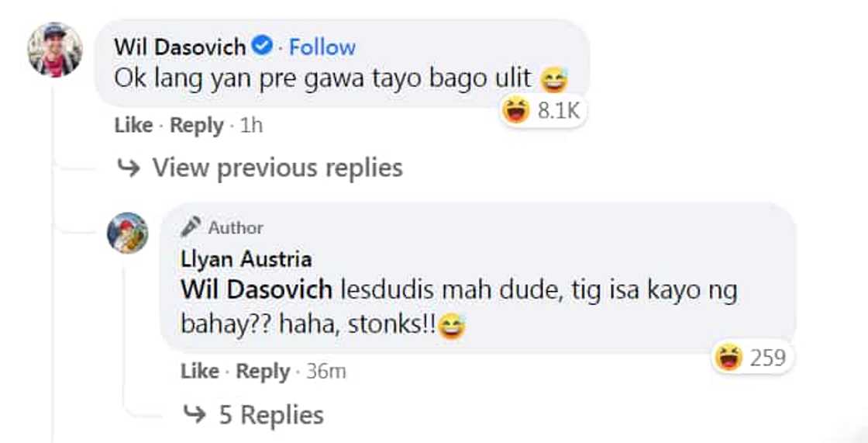Click the Wil Dasovich commenter name
The height and width of the screenshot is (443, 868).
tap(180, 47)
